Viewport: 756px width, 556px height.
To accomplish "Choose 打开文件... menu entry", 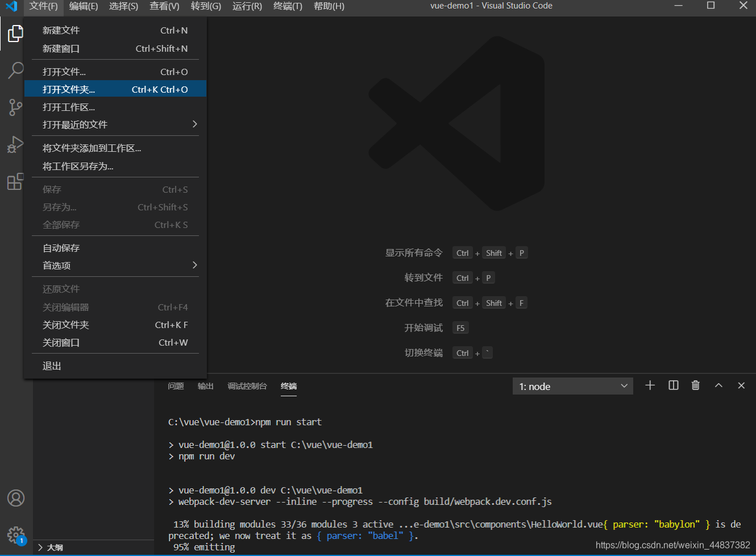I will (x=115, y=72).
